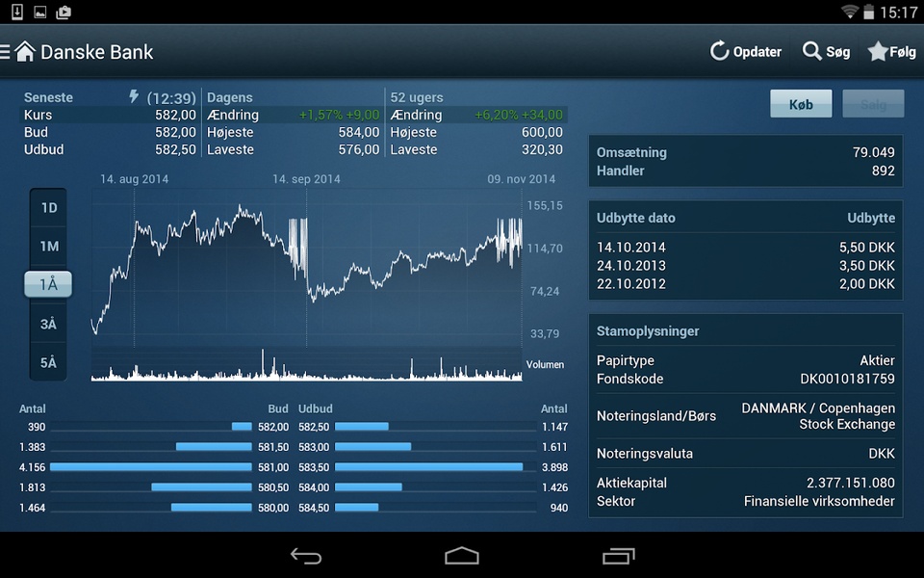Tap the 52-week high 600,00
924x578 pixels.
point(542,132)
